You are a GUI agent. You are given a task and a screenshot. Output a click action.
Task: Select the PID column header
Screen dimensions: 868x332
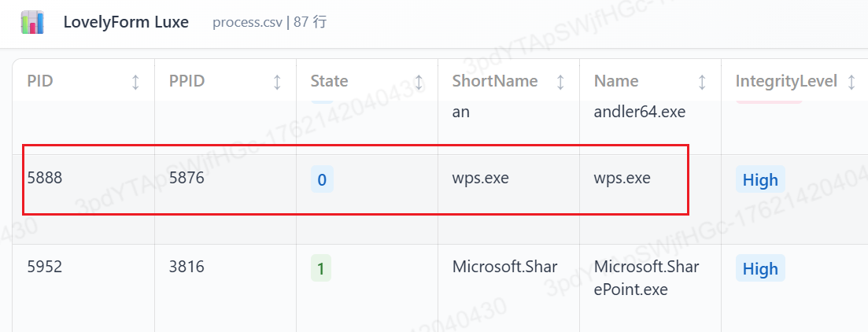[41, 81]
